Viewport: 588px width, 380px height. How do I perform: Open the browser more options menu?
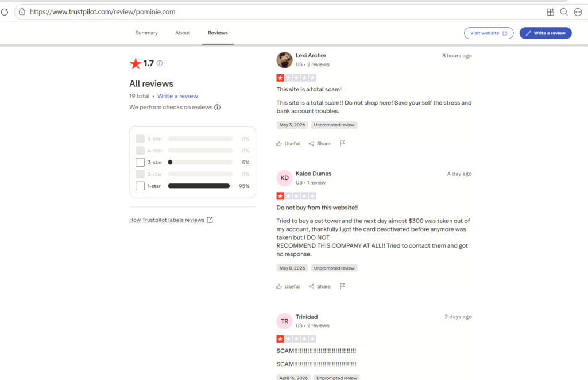[x=578, y=12]
